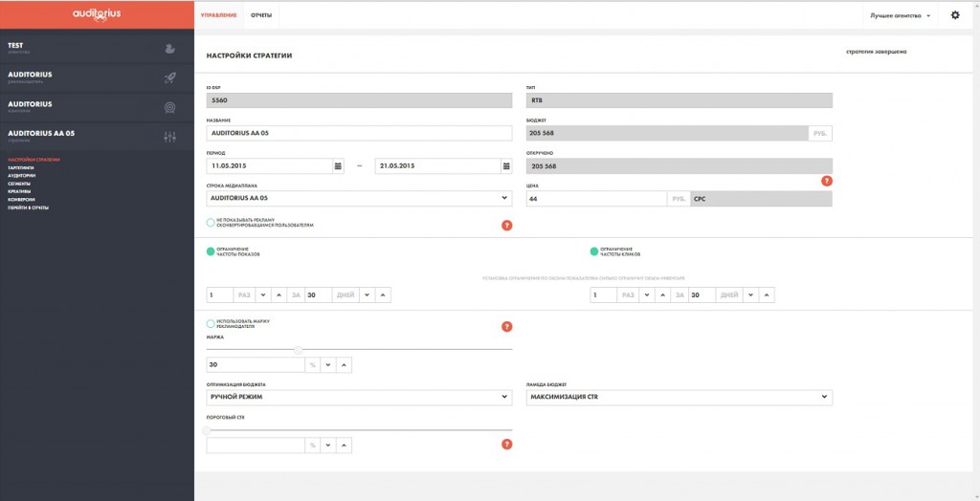Click 'Перейти в отчеты' sidebar link
980x501 pixels.
[x=28, y=207]
